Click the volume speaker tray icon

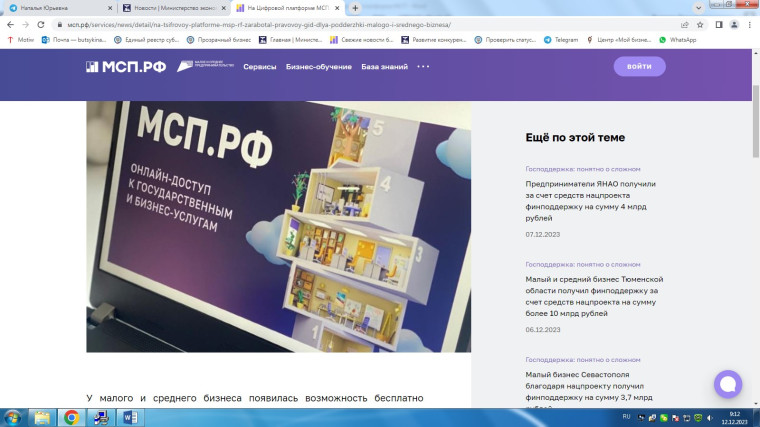pyautogui.click(x=710, y=418)
